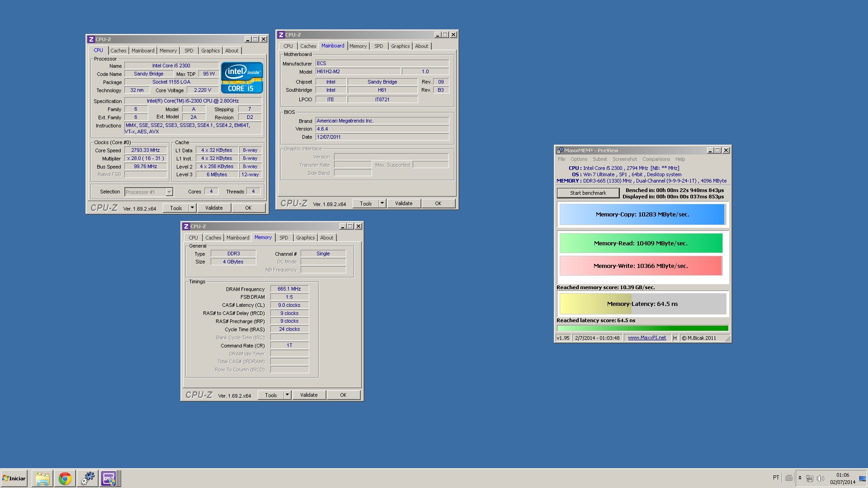The width and height of the screenshot is (868, 488).
Task: Click OK in CPU window
Action: [248, 208]
